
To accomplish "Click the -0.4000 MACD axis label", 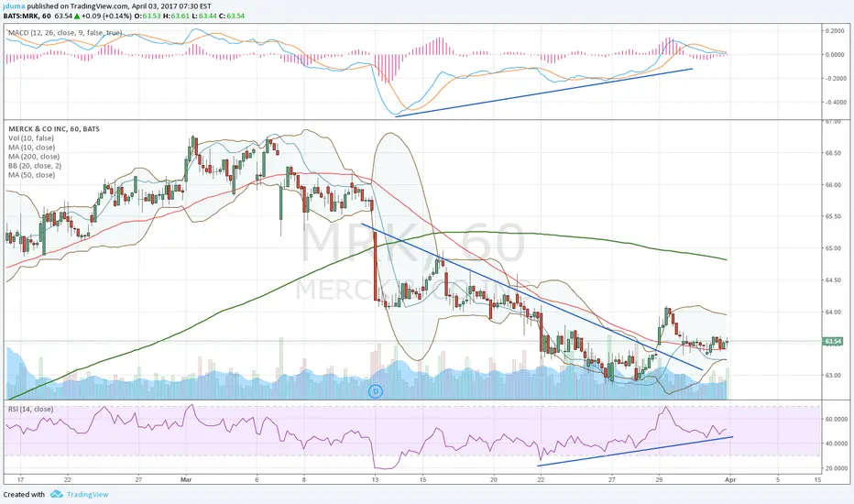I will (x=835, y=103).
